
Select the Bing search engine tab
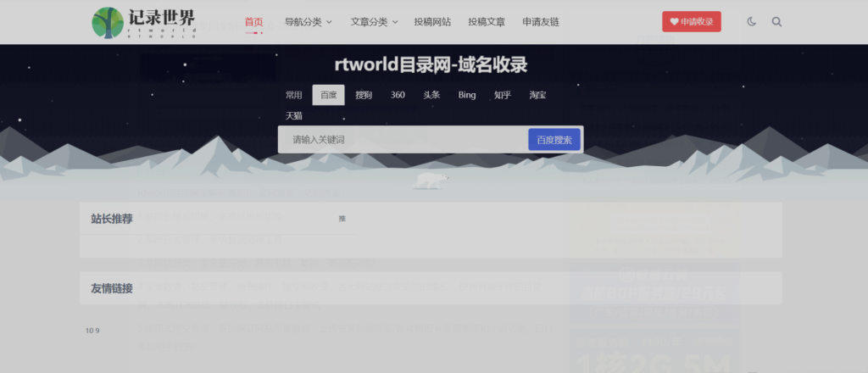tap(467, 95)
